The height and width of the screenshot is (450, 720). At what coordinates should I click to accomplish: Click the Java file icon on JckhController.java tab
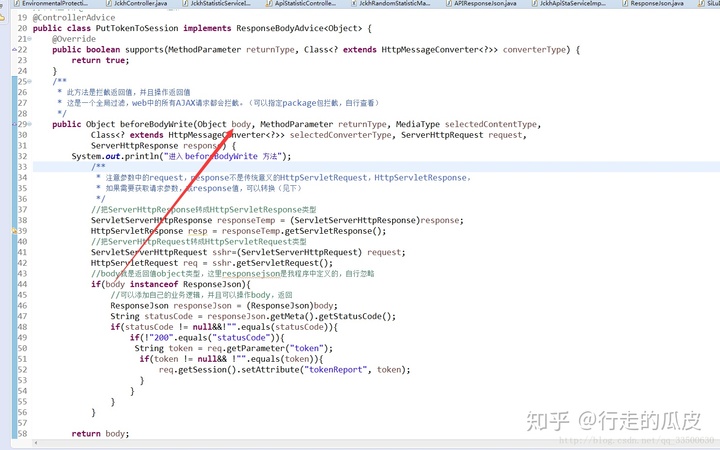click(109, 3)
